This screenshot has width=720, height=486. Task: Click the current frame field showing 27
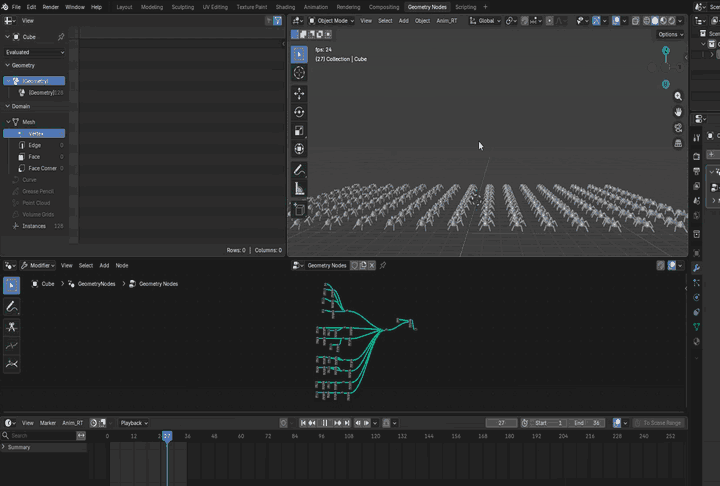pos(501,423)
